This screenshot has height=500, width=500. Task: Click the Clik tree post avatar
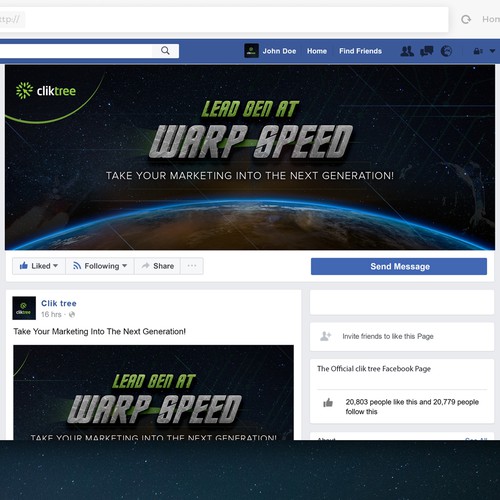tap(24, 308)
